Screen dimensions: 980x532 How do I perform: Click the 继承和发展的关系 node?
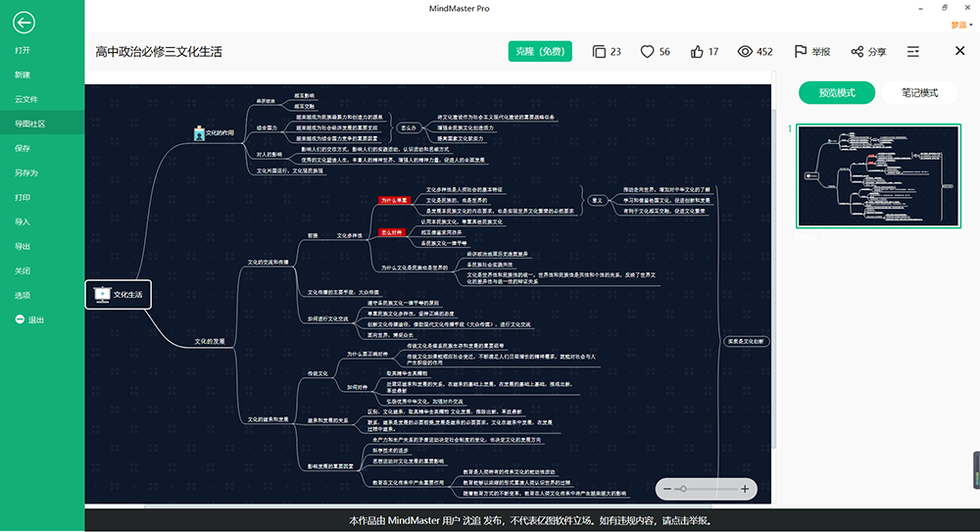pos(328,420)
